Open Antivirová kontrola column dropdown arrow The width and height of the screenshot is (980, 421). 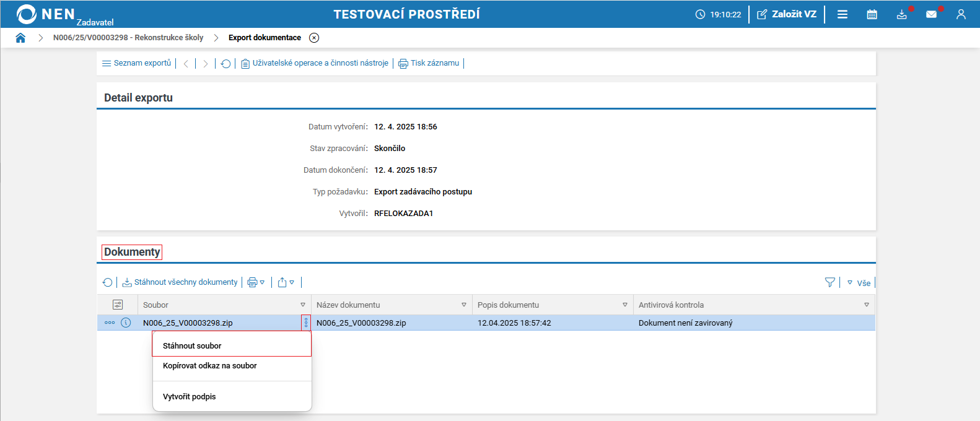867,305
